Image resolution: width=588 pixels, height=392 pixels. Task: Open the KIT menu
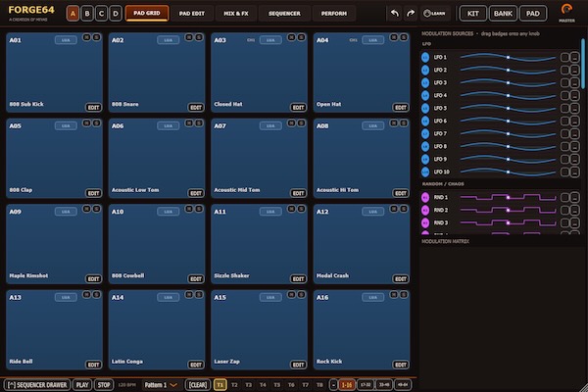click(473, 14)
